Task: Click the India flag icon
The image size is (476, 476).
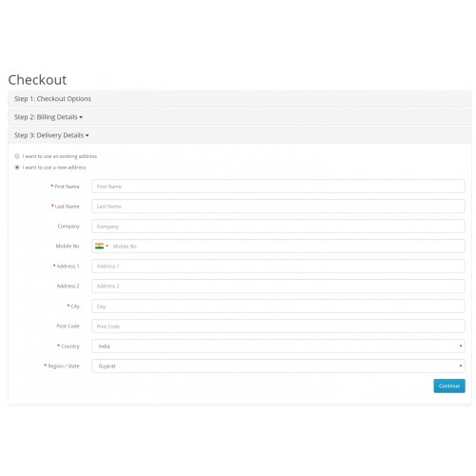Action: [x=99, y=246]
